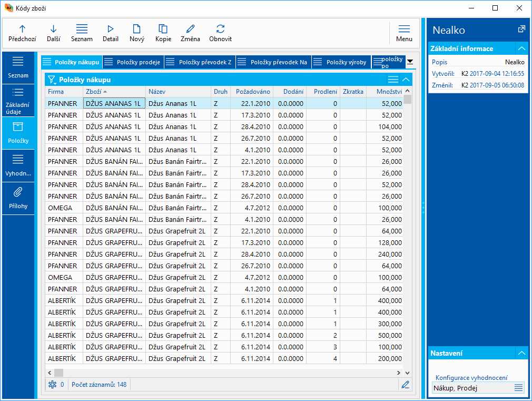Click the Změna pencil icon

click(191, 30)
